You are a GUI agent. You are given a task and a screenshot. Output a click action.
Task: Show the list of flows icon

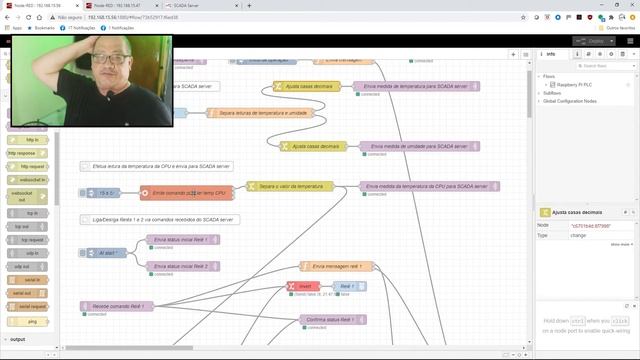coord(526,54)
